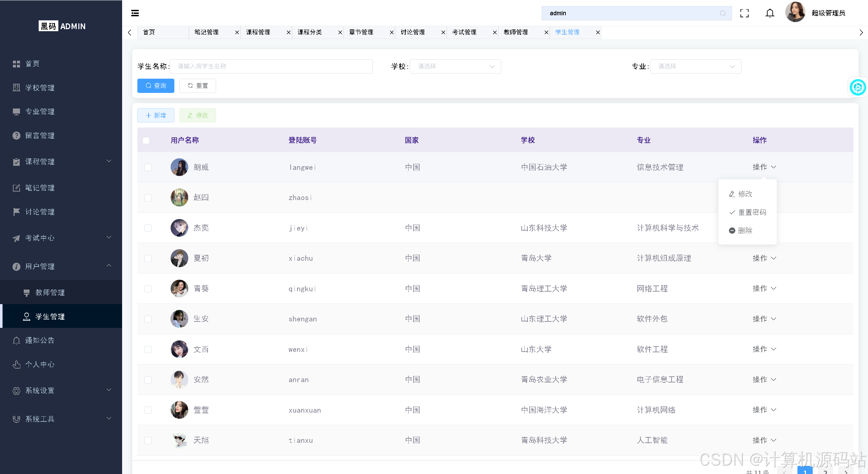Image resolution: width=868 pixels, height=474 pixels.
Task: Click the cyan settings gear icon
Action: (857, 87)
